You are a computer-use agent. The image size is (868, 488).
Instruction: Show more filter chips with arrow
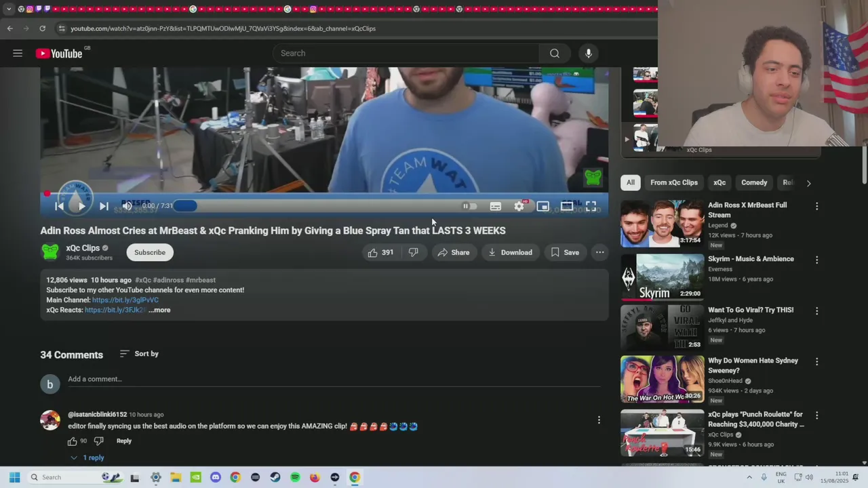click(808, 183)
